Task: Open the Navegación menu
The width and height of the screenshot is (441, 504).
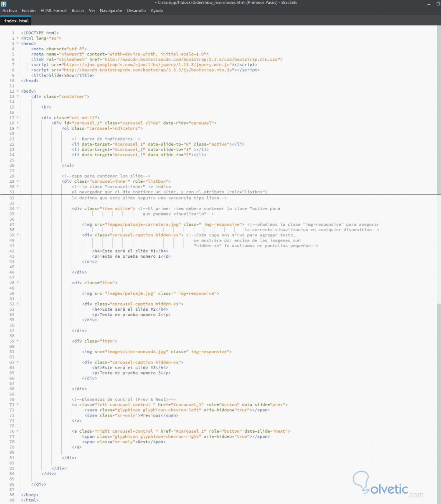Action: tap(111, 11)
